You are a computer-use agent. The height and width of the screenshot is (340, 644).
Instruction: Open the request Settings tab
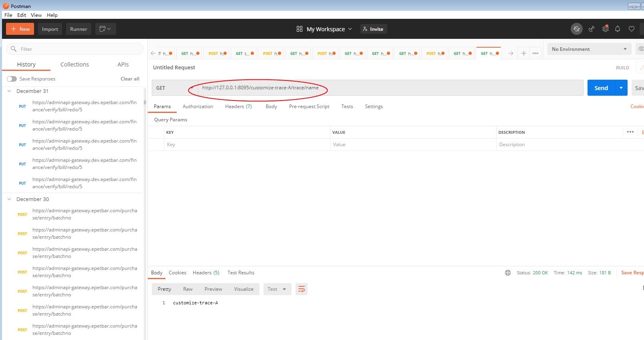[x=374, y=107]
